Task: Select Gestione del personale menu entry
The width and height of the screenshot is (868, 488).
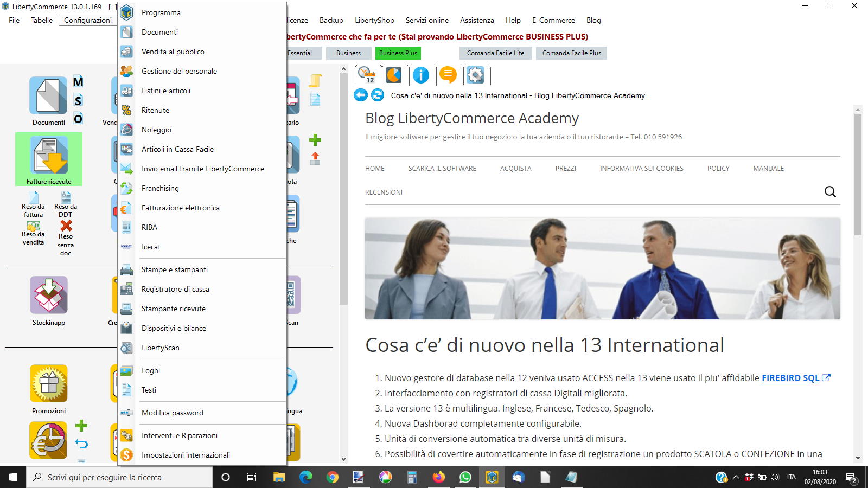Action: [x=202, y=71]
